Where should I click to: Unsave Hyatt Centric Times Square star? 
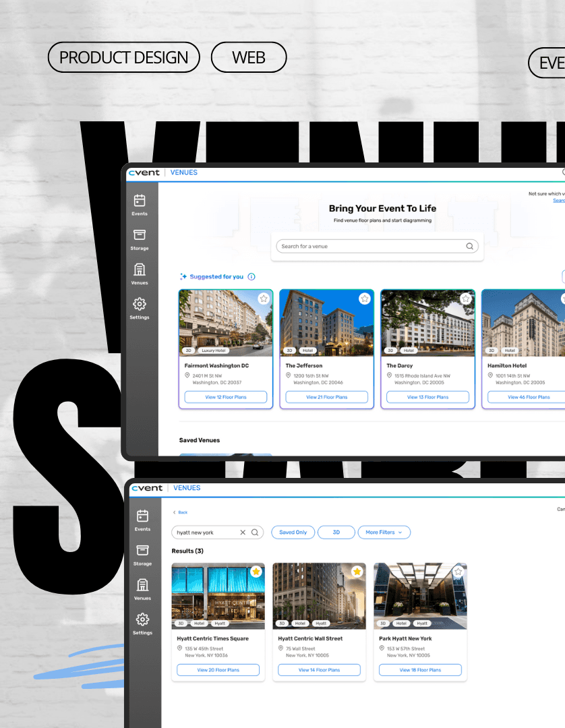pyautogui.click(x=256, y=572)
